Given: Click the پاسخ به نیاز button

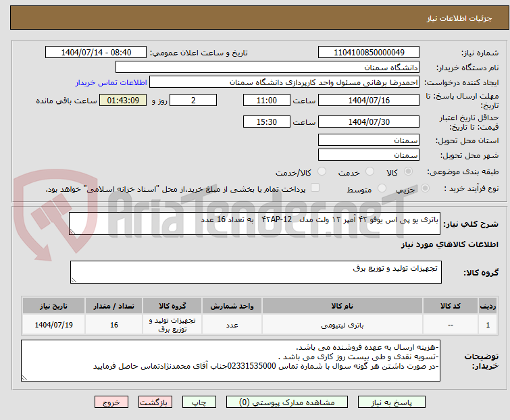Looking at the screenshot, I should tap(391, 402).
